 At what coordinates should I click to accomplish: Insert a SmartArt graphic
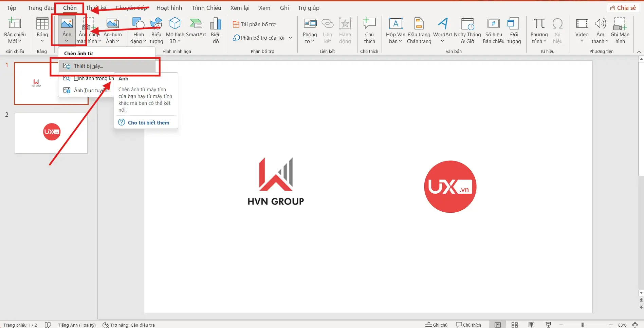coord(196,30)
